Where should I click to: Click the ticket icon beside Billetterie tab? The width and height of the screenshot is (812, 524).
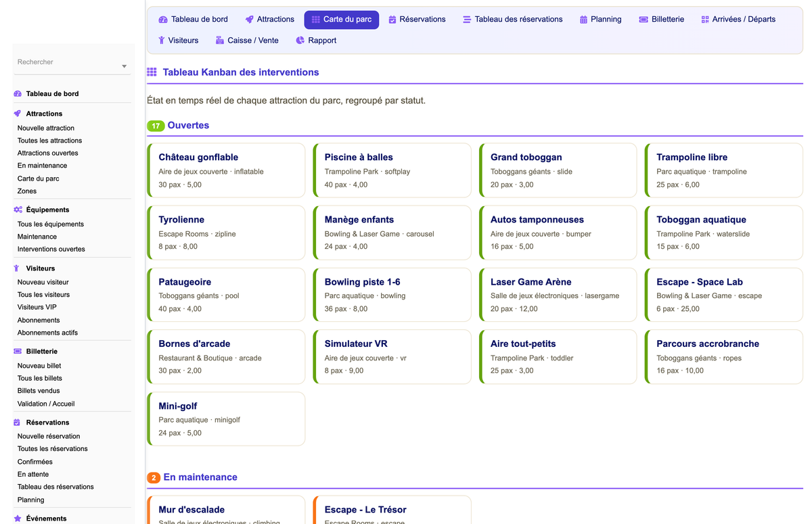644,20
